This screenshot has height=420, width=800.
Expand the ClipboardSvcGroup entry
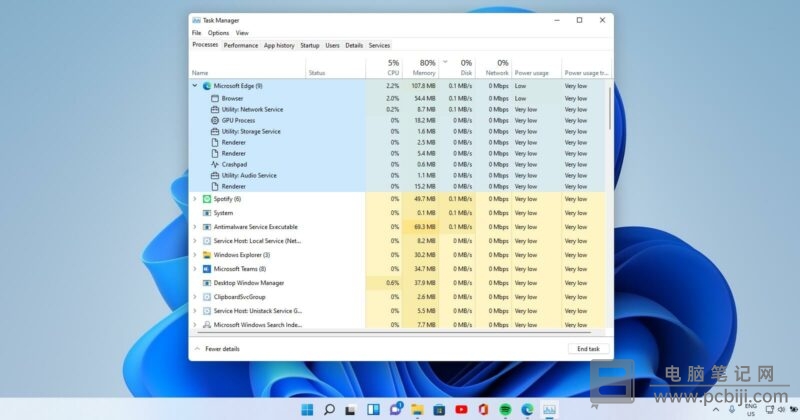pos(195,297)
